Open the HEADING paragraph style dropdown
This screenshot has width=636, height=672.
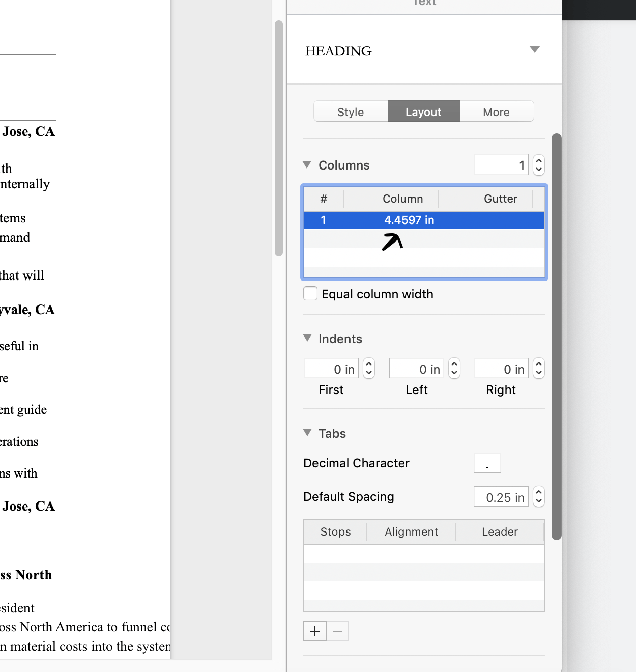[534, 49]
